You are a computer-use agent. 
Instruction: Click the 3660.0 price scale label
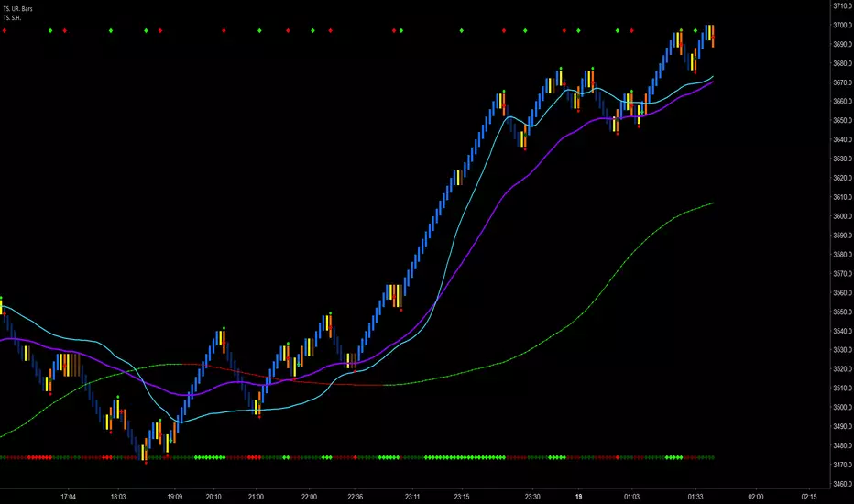click(x=843, y=102)
